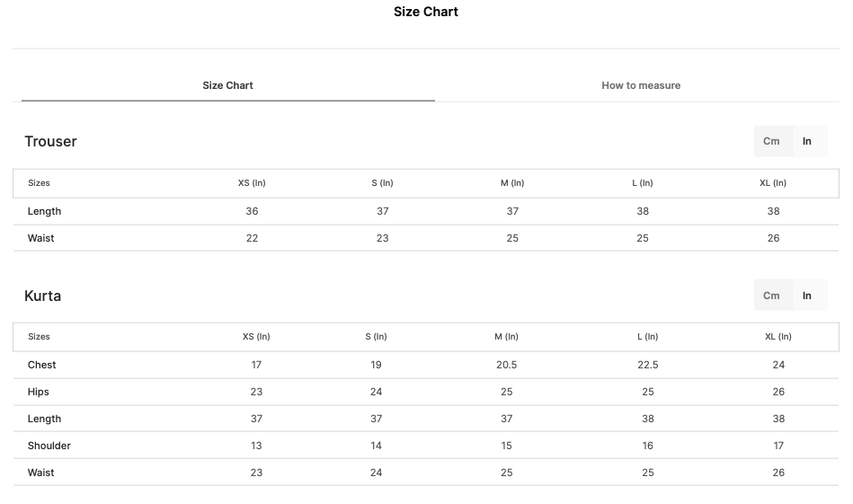Click the Kurta Hips row label
Viewport: 853px width, 504px height.
click(38, 392)
